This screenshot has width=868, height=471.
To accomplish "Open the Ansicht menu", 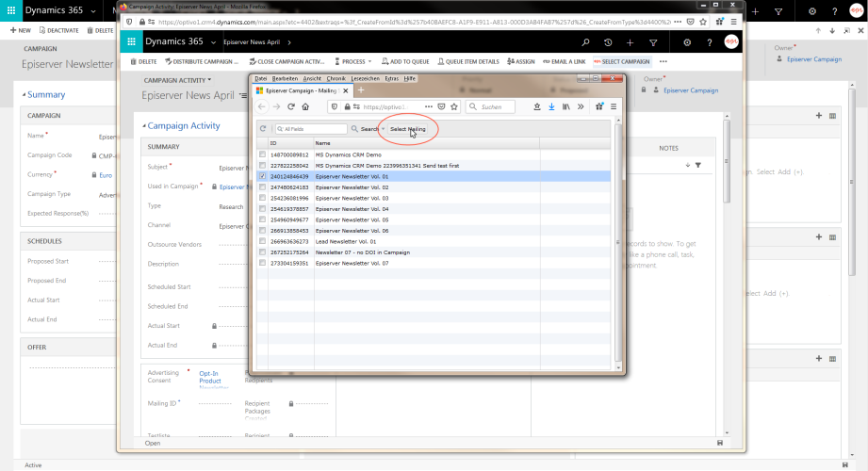I will (x=312, y=78).
